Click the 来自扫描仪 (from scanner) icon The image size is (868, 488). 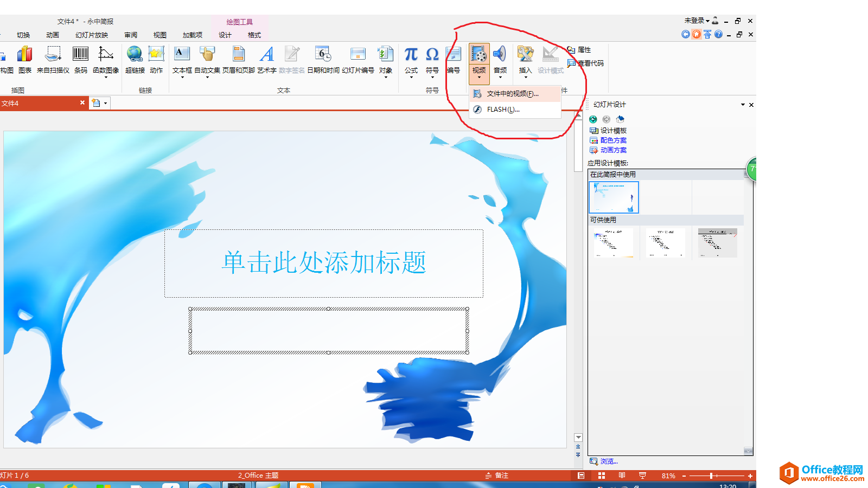[53, 54]
